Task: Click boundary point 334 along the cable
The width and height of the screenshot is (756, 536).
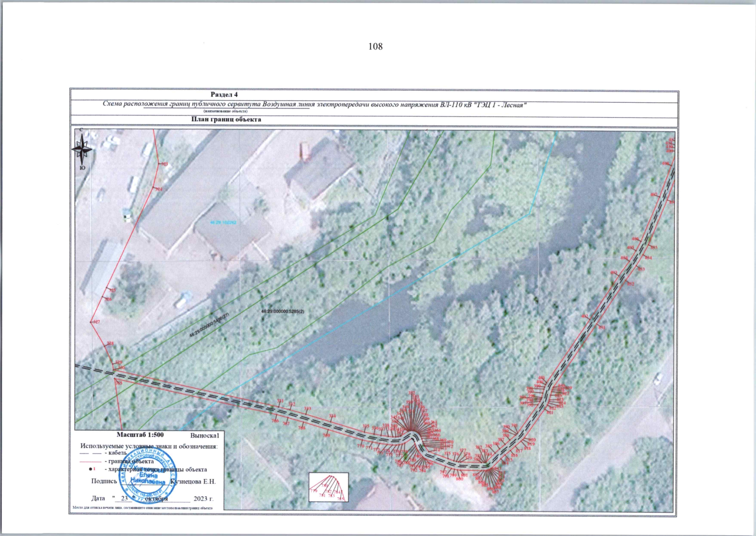Action: pyautogui.click(x=332, y=416)
